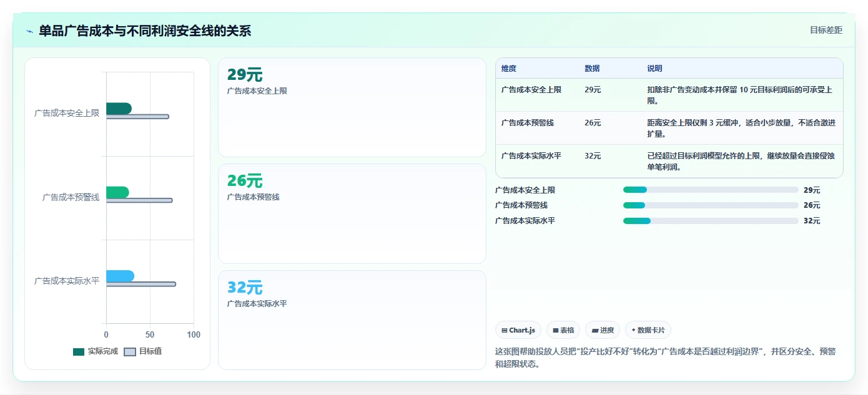The width and height of the screenshot is (868, 395).
Task: Click the 广告成本预警线 progress row label
Action: [x=521, y=205]
